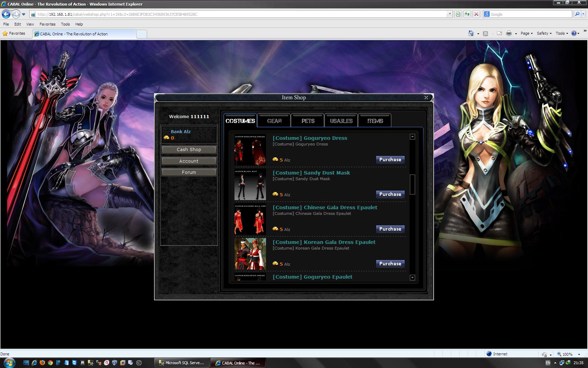
Task: Open the Favorites star button
Action: [x=14, y=34]
